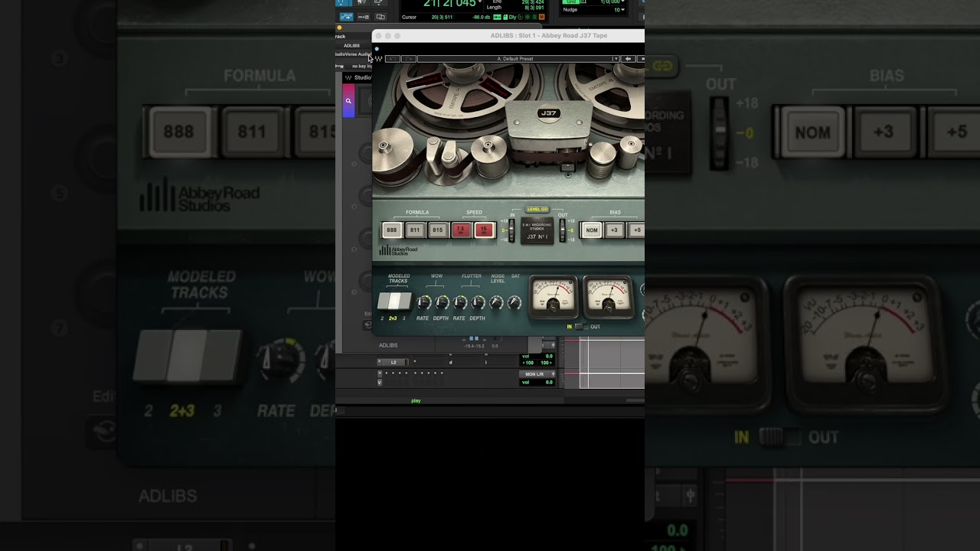Click the green play status text
Image resolution: width=980 pixels, height=551 pixels.
(x=416, y=401)
